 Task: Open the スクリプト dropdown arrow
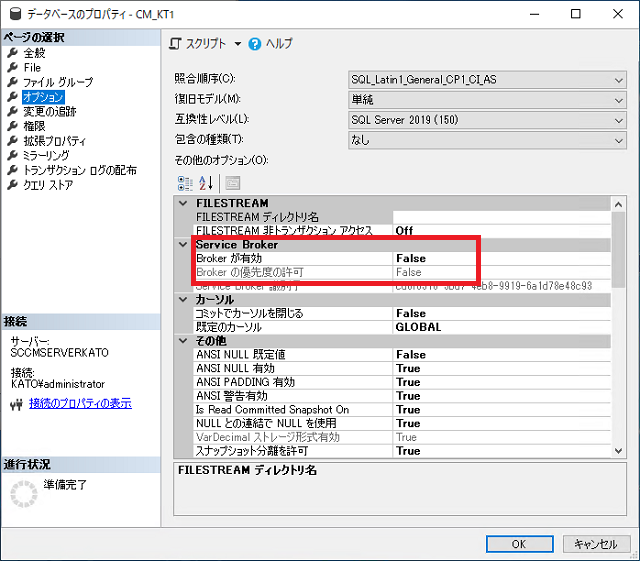coord(238,45)
